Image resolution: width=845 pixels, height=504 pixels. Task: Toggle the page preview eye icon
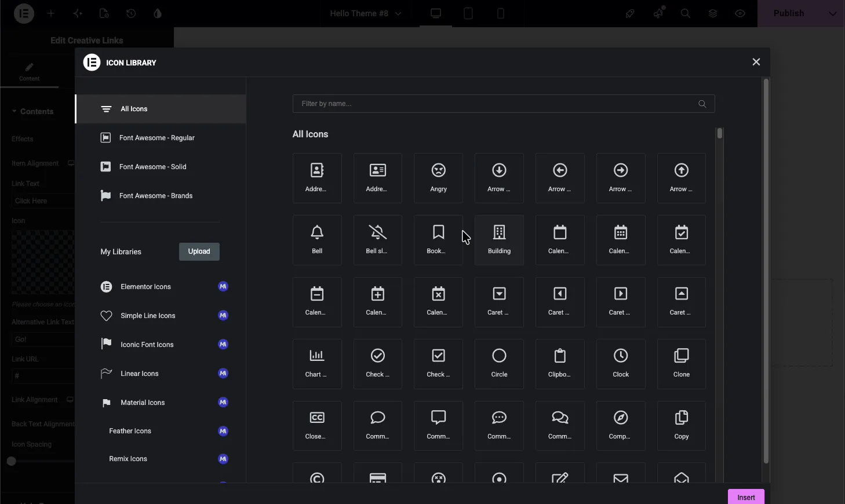(740, 13)
